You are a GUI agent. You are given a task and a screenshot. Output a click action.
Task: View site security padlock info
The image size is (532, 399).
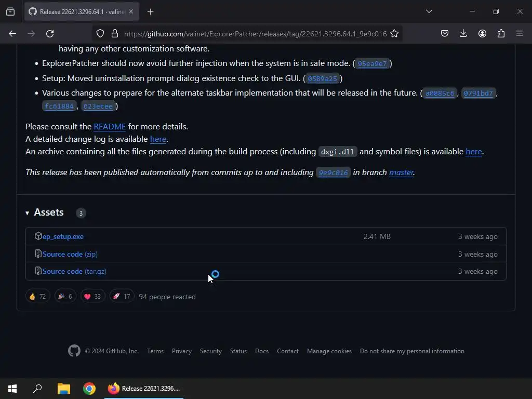click(x=115, y=34)
